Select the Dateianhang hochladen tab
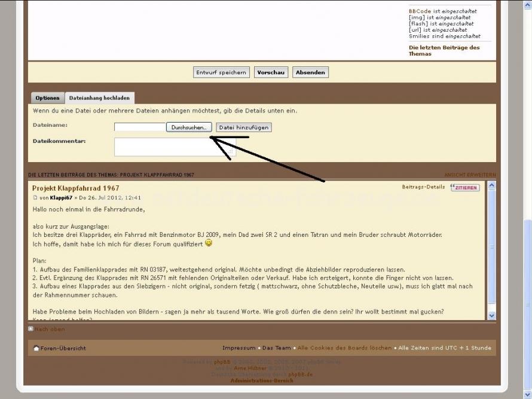The height and width of the screenshot is (399, 532). click(x=100, y=98)
